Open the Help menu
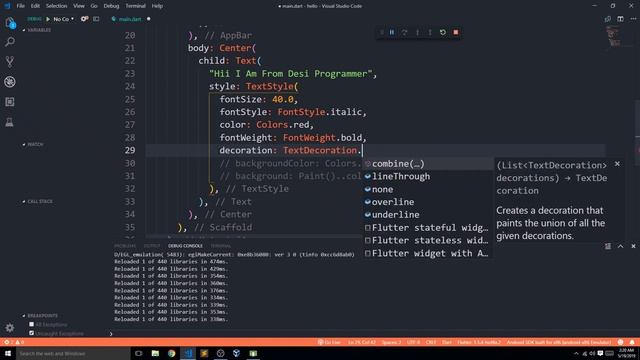The height and width of the screenshot is (360, 640). tap(157, 6)
